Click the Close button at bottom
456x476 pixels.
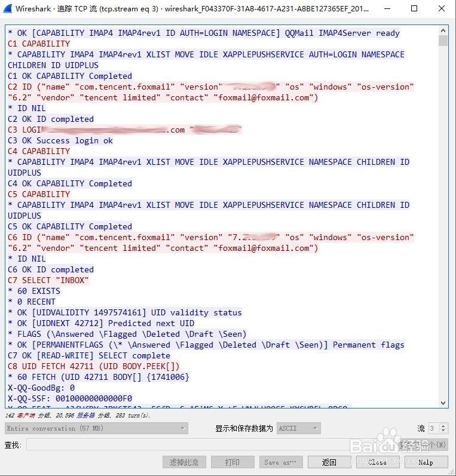(378, 462)
